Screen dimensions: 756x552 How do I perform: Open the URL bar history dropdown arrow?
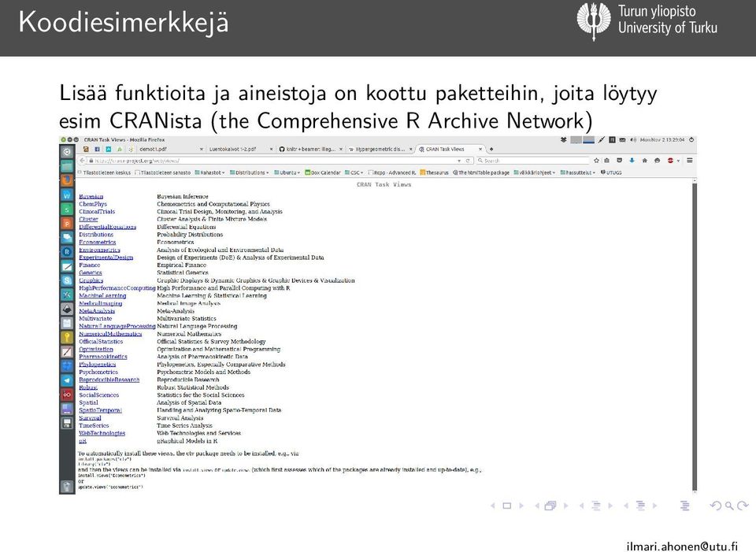point(459,161)
